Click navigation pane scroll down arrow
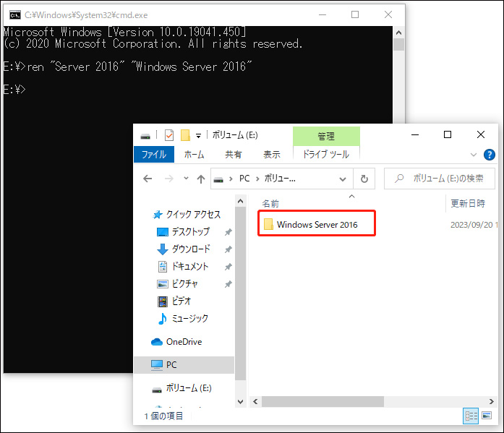 click(240, 401)
